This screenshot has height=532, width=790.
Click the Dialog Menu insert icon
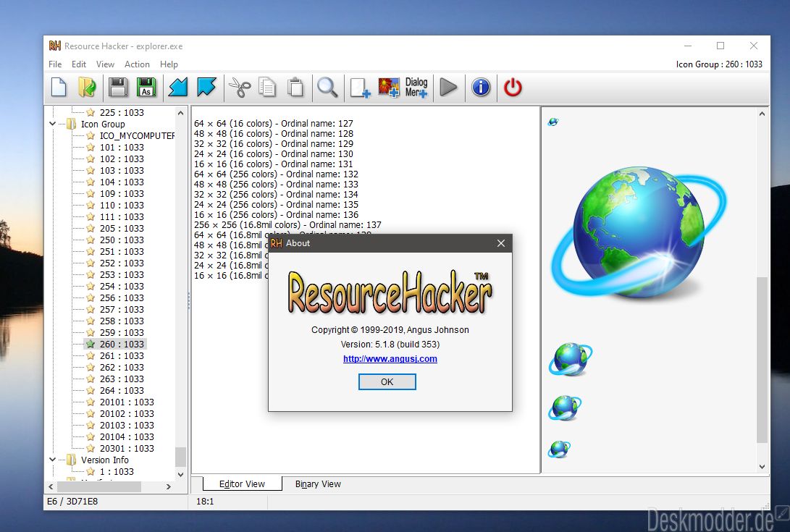(416, 88)
